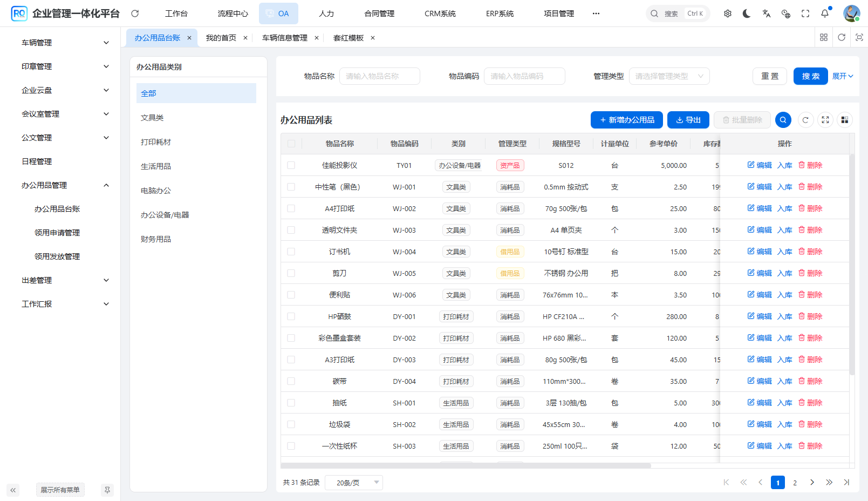The image size is (868, 501).
Task: Click the language translation icon
Action: [x=766, y=13]
